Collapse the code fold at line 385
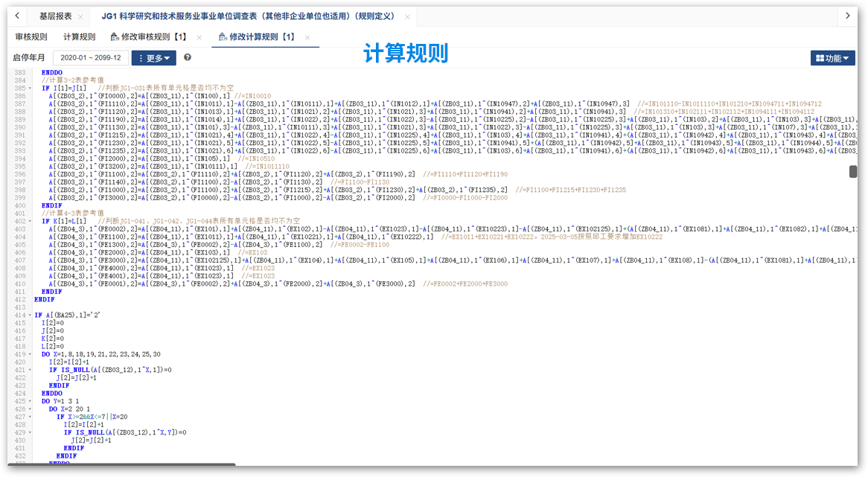Viewport: 868px width, 477px height. tap(29, 89)
